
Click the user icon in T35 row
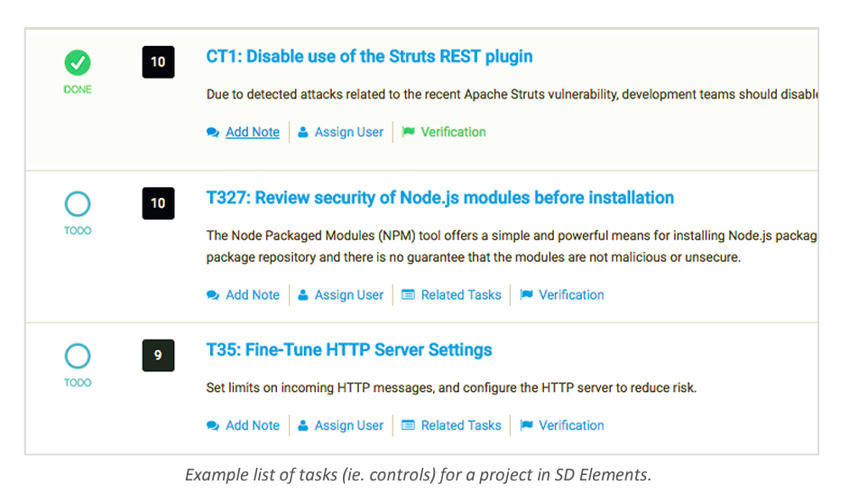pyautogui.click(x=303, y=425)
